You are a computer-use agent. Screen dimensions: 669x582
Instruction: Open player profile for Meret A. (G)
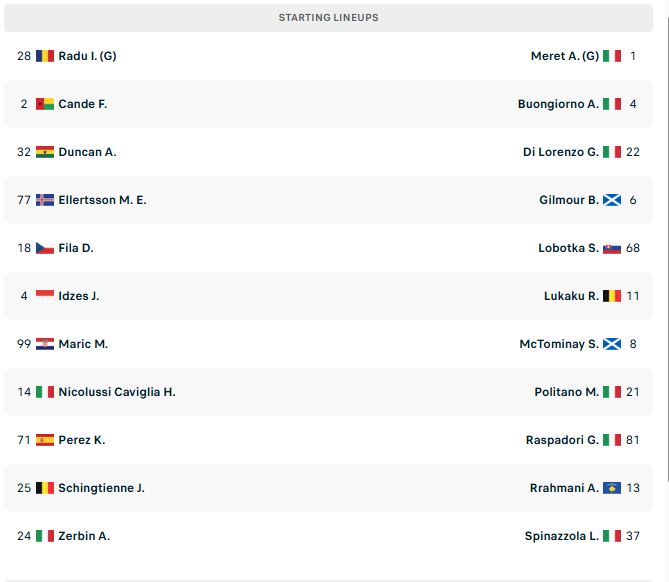pos(564,56)
